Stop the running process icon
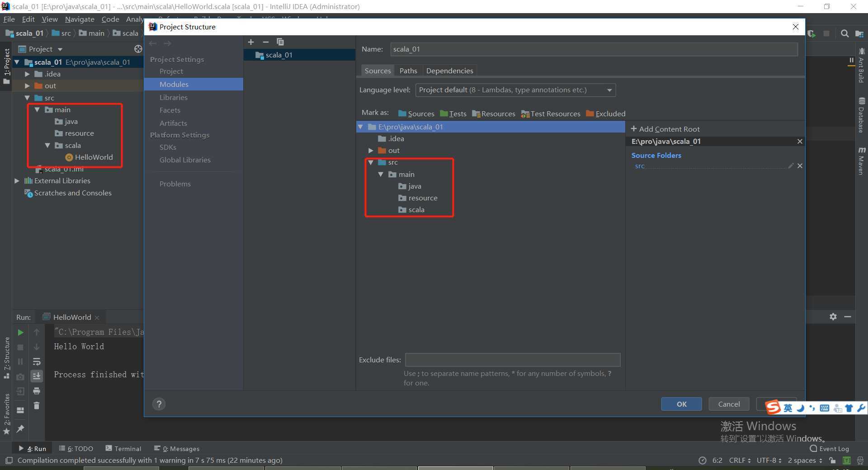 click(x=20, y=347)
